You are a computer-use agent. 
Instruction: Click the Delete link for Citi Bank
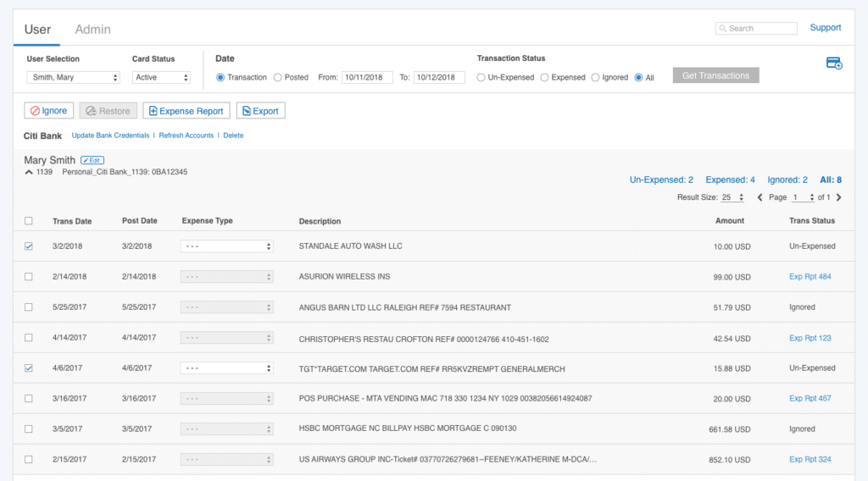coord(233,135)
